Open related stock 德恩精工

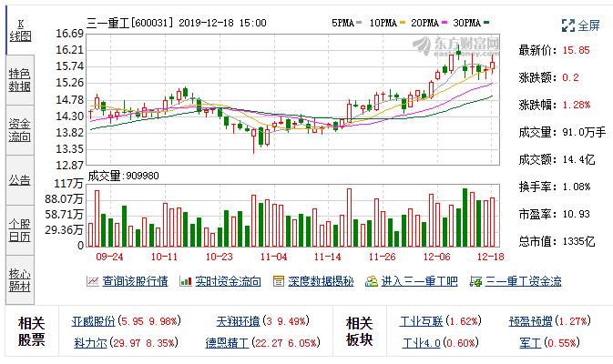(227, 343)
